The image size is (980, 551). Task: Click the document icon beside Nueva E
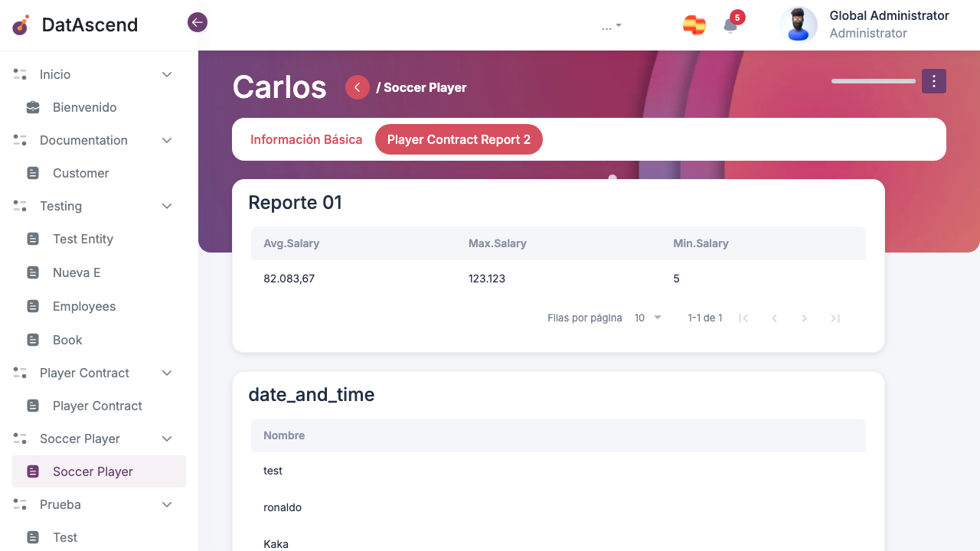pos(33,272)
